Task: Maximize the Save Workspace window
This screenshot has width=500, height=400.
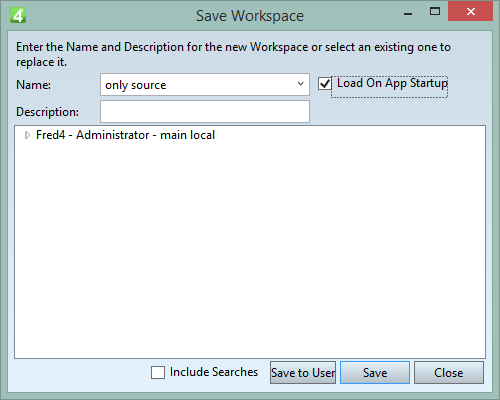Action: pyautogui.click(x=435, y=12)
